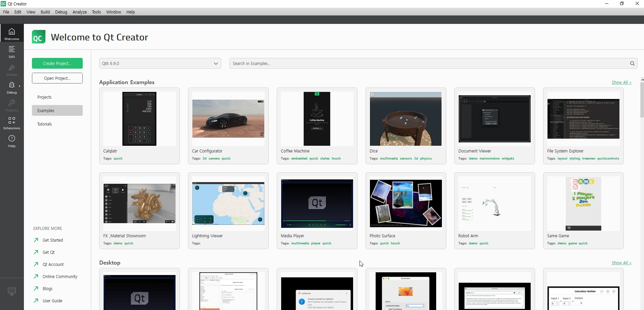This screenshot has width=644, height=310.
Task: Select the Examples tab
Action: pyautogui.click(x=57, y=110)
